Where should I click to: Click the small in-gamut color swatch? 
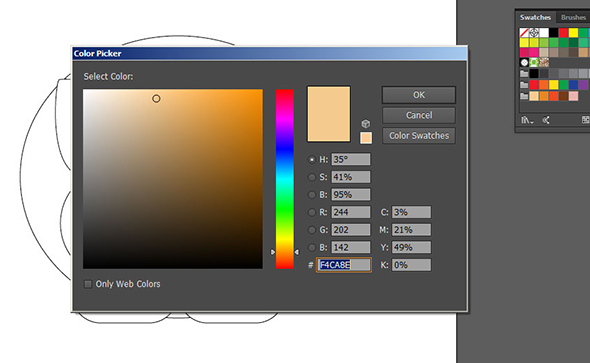tap(366, 138)
